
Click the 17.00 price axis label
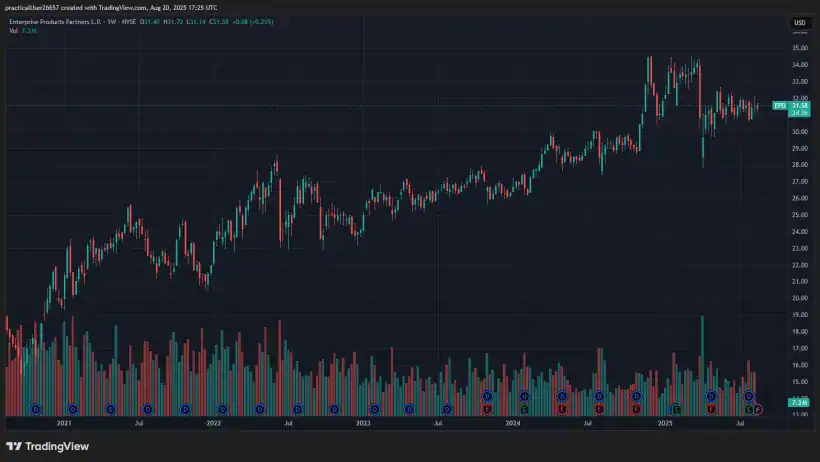[800, 348]
